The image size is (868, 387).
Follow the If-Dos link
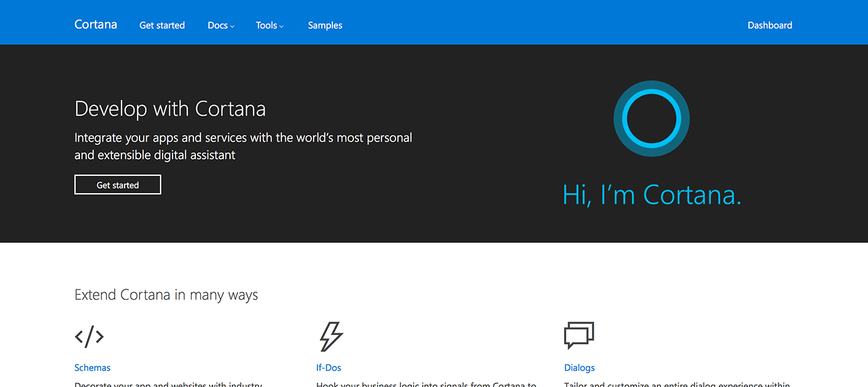pyautogui.click(x=329, y=368)
